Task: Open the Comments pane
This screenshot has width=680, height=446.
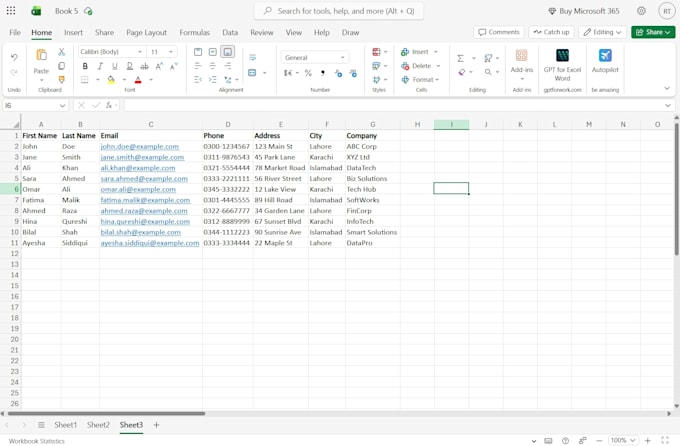Action: pos(499,32)
